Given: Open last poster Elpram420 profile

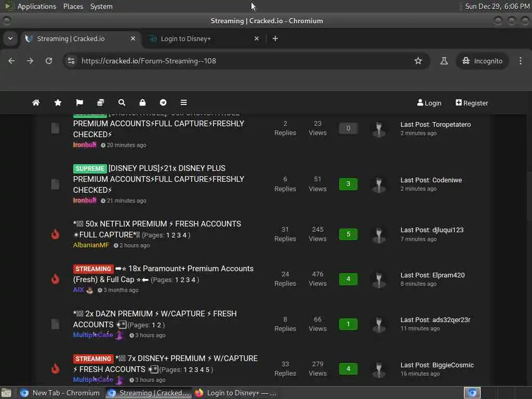Looking at the screenshot, I should [448, 275].
